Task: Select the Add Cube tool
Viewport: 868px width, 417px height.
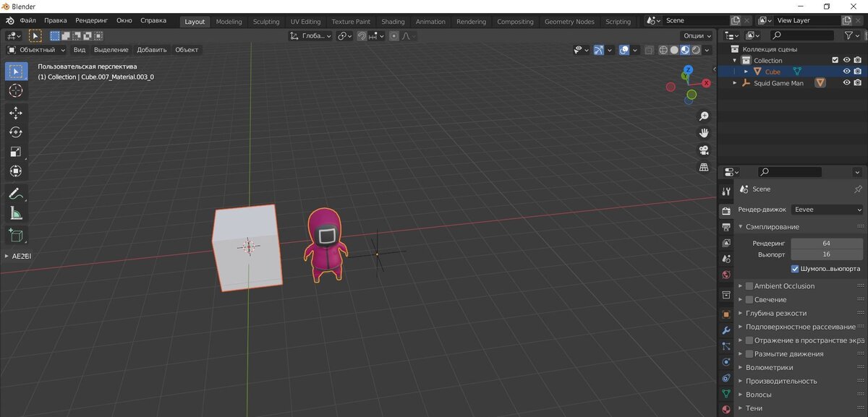Action: 16,236
